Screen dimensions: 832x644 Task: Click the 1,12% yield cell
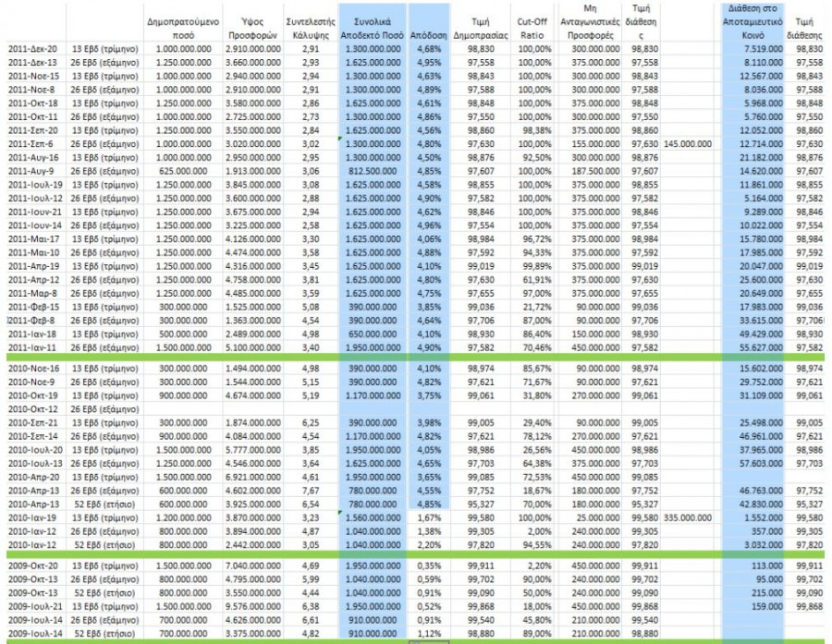click(x=426, y=634)
